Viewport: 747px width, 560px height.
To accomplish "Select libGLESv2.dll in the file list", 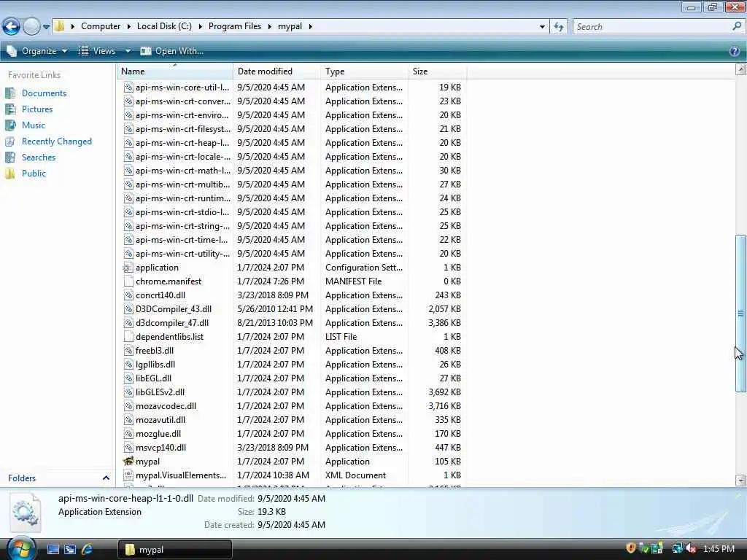I will click(160, 392).
